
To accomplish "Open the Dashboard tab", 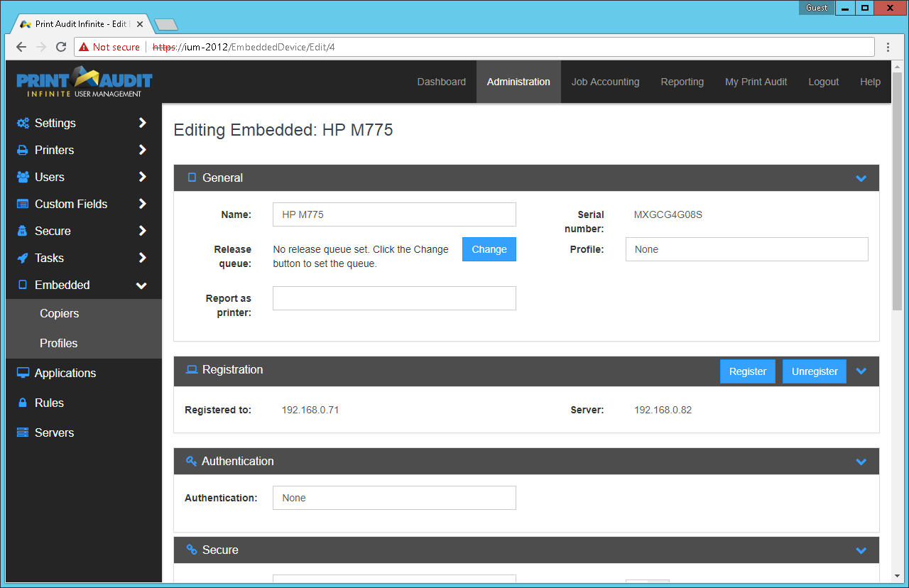I will pyautogui.click(x=442, y=82).
